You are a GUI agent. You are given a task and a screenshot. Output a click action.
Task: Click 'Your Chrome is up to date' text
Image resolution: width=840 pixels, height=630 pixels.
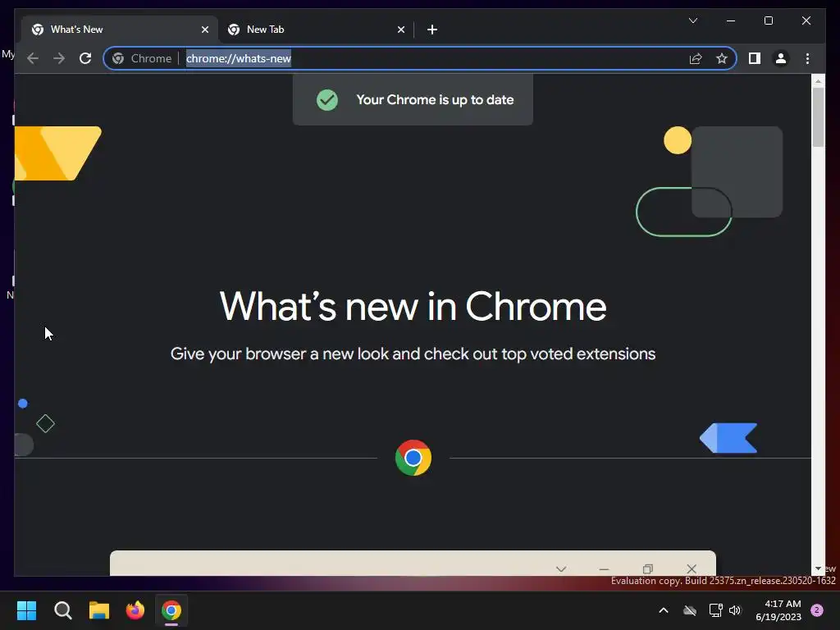[x=435, y=99]
